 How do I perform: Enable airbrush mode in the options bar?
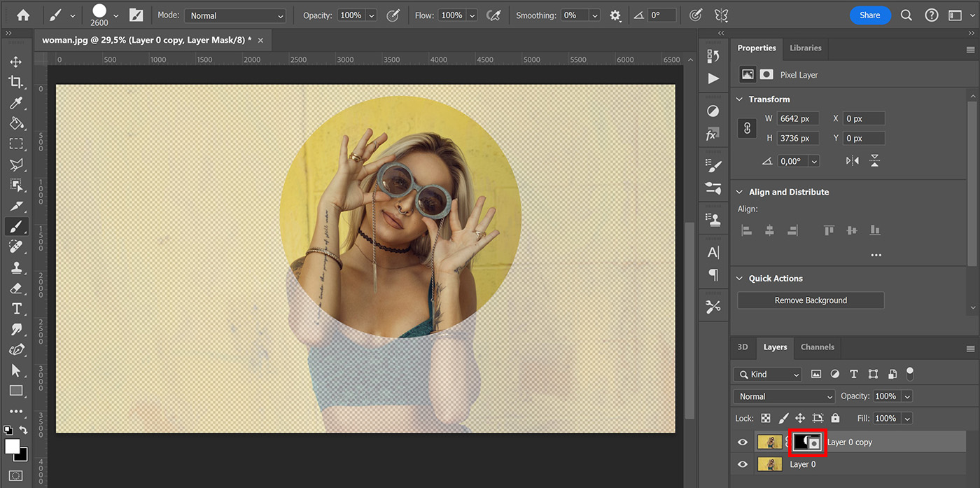click(x=493, y=15)
